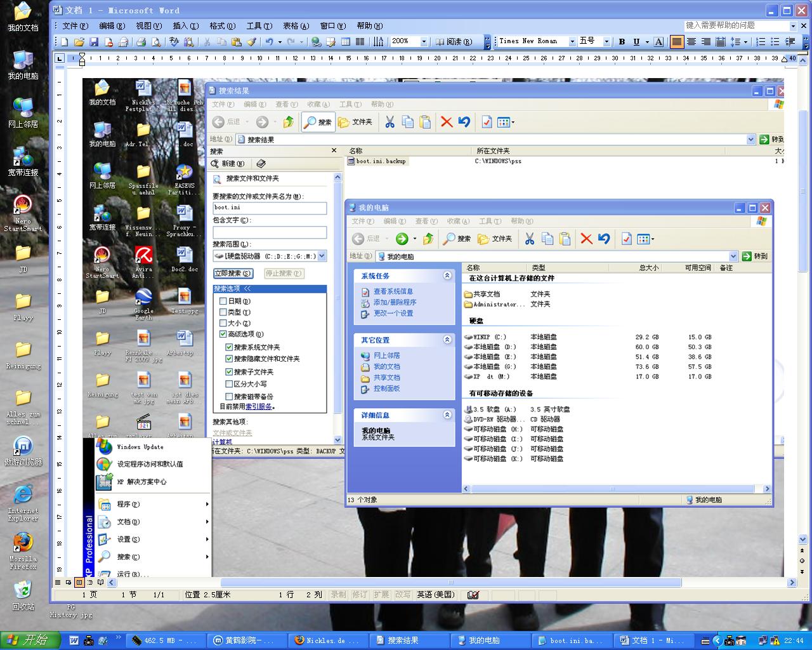Center align the paragraph

(x=691, y=42)
